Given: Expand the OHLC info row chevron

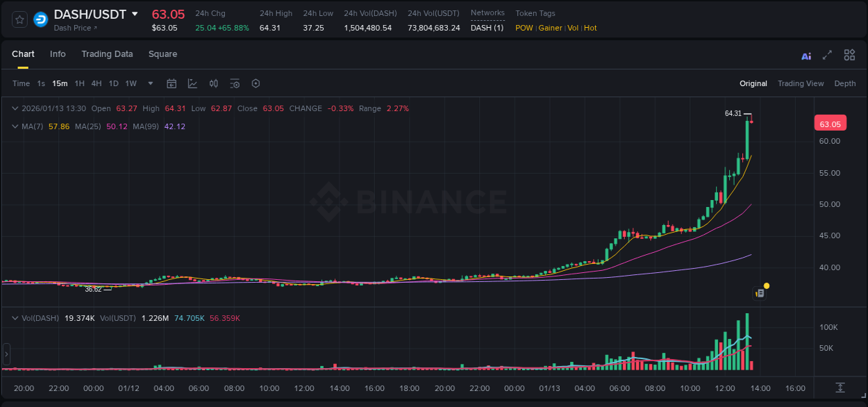Looking at the screenshot, I should (x=15, y=108).
